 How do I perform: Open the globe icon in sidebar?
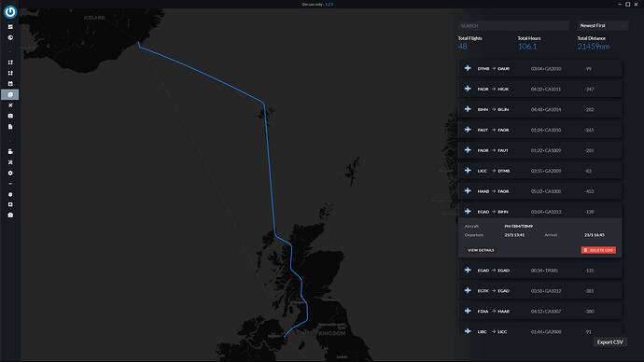[x=10, y=37]
